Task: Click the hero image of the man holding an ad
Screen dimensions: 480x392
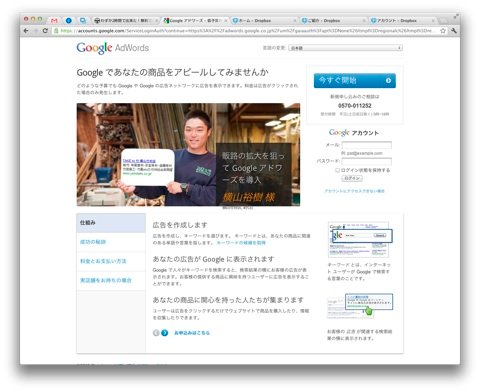Action: 188,155
